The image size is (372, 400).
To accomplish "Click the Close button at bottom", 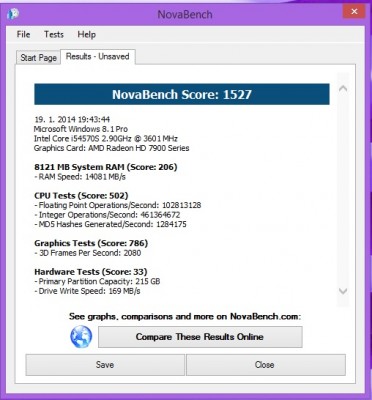I will click(x=265, y=365).
